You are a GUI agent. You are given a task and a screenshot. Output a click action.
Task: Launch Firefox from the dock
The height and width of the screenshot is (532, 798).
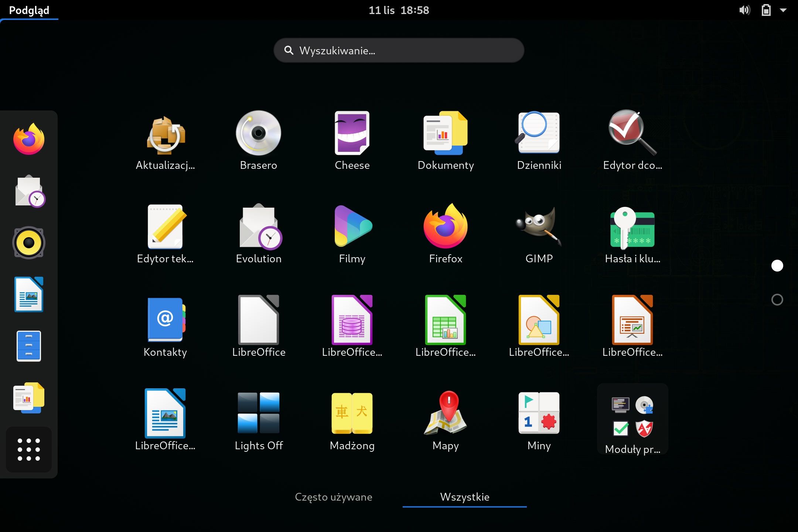29,139
